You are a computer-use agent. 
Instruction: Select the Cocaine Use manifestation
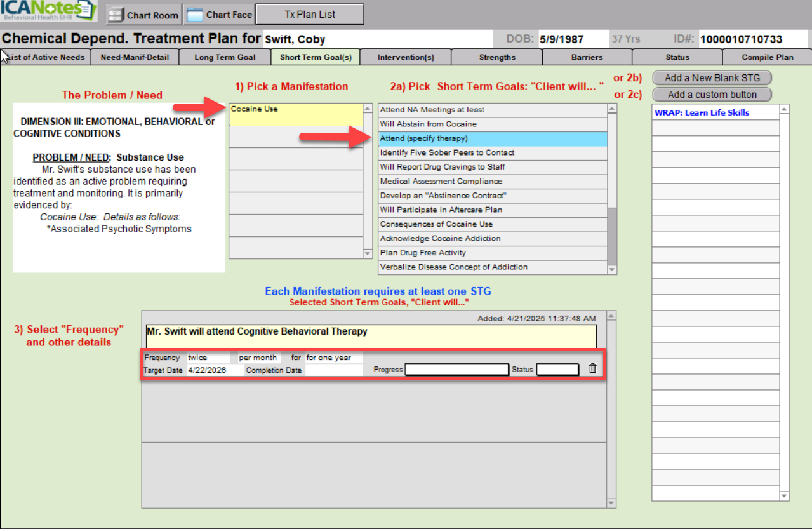(295, 114)
